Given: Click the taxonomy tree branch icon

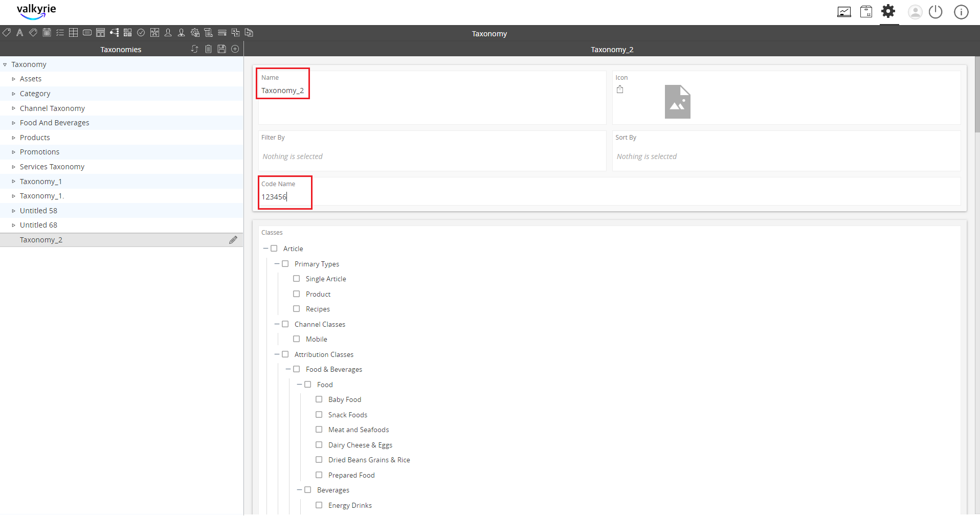Looking at the screenshot, I should [114, 33].
